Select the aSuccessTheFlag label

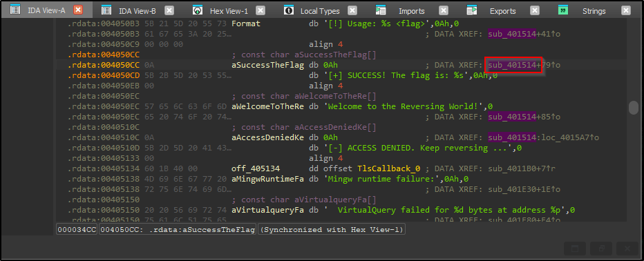[x=268, y=65]
